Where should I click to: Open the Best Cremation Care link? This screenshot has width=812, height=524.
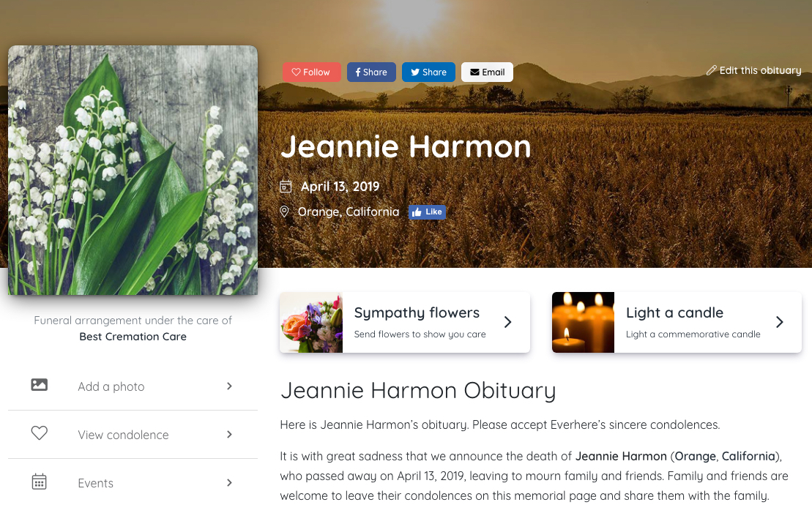pos(133,337)
